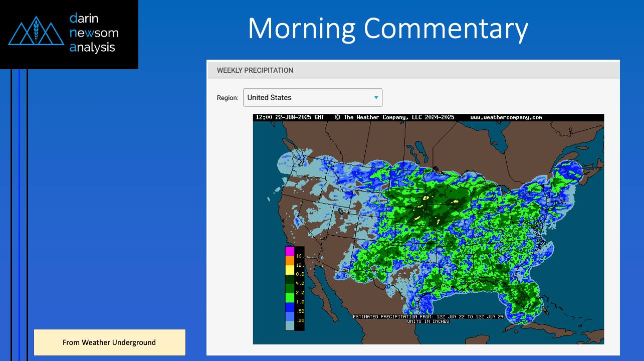Viewport: 644px width, 361px height.
Task: Click the Morning Commentary title
Action: click(387, 29)
